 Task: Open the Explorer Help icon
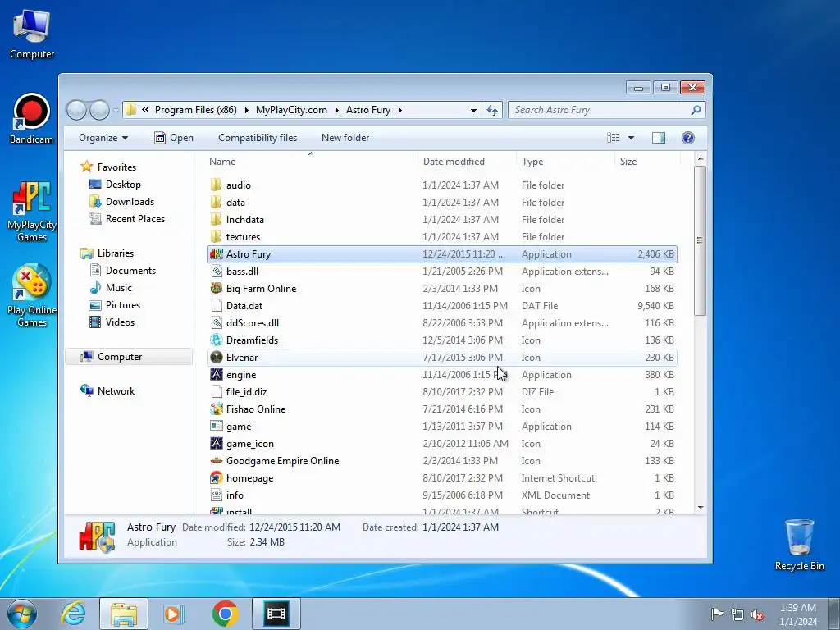688,138
